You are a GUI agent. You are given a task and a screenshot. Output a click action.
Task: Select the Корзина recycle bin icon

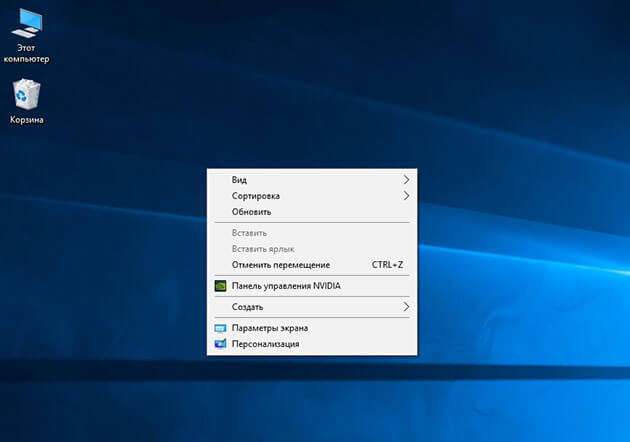[27, 101]
